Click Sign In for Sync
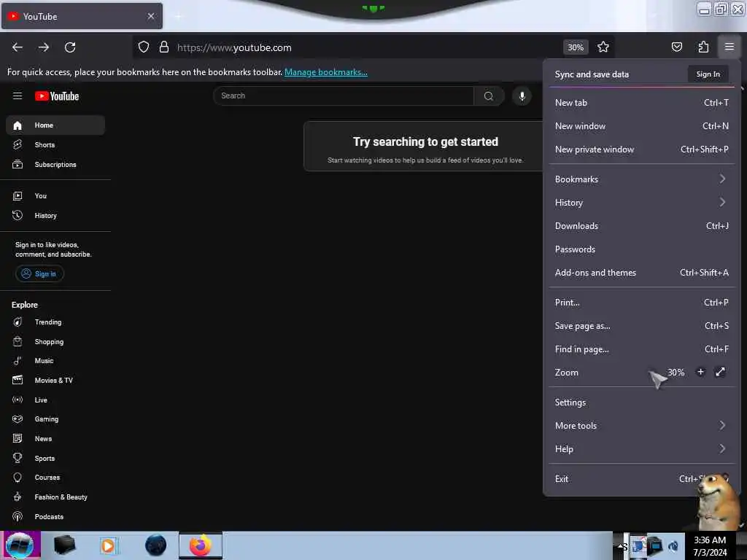This screenshot has width=747, height=560. pos(708,74)
